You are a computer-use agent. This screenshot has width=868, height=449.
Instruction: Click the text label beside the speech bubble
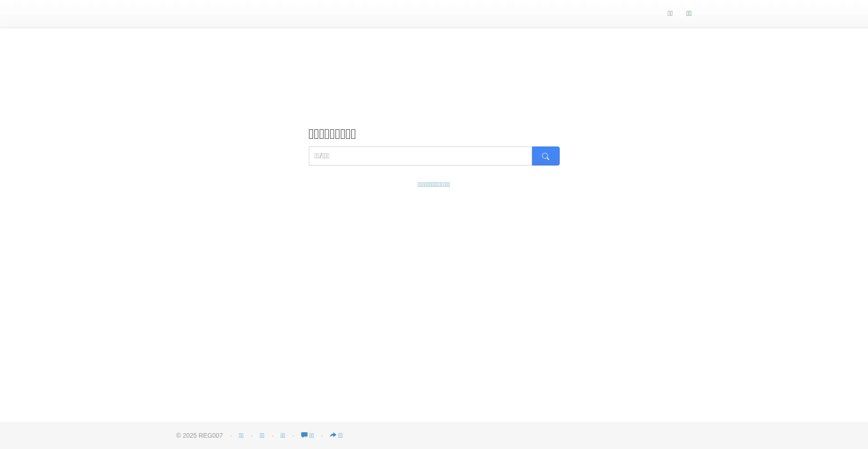click(311, 435)
